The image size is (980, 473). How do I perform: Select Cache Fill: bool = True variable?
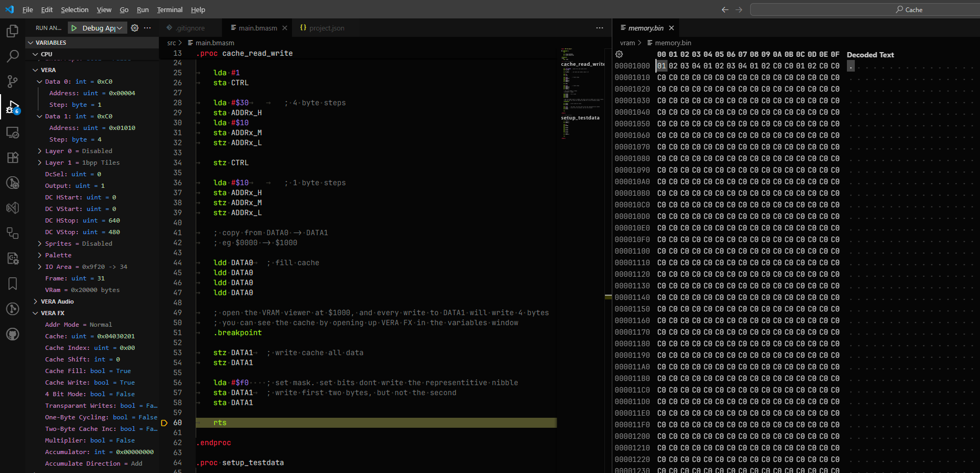pyautogui.click(x=88, y=371)
